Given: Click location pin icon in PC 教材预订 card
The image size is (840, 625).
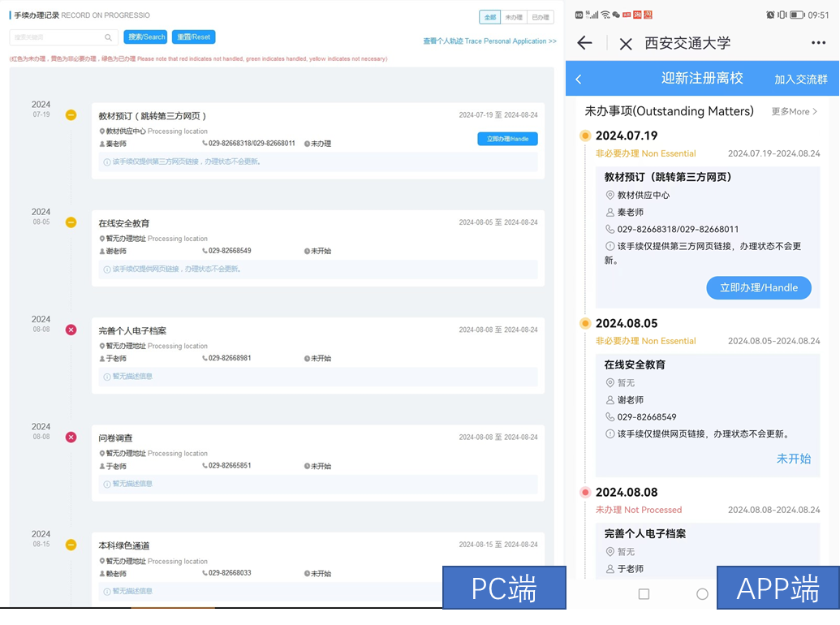Looking at the screenshot, I should (101, 131).
